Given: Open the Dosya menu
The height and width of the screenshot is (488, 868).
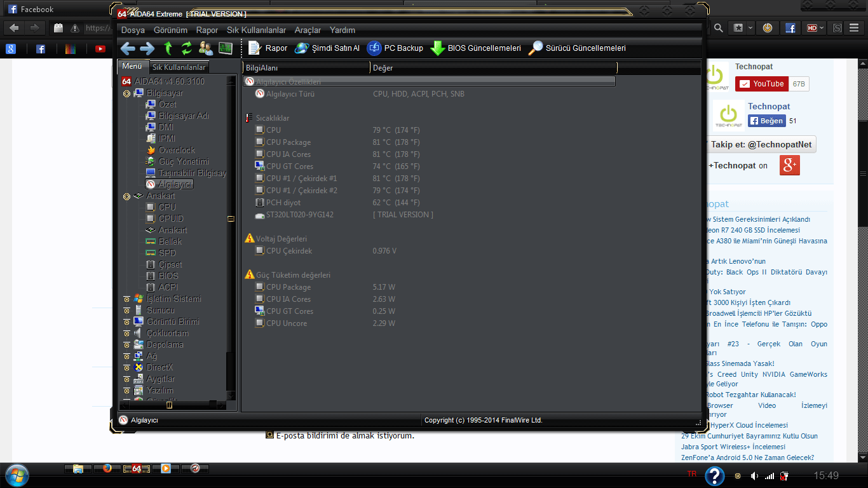Looking at the screenshot, I should coord(133,30).
